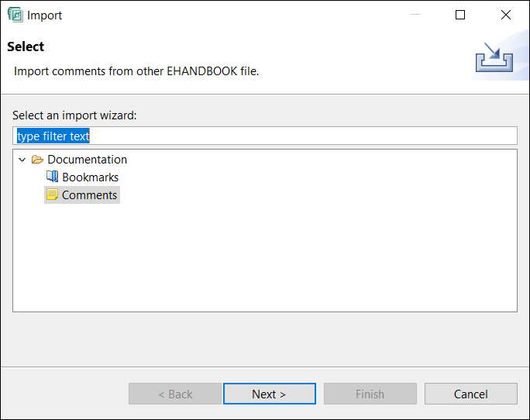Click the yellow Comments note icon
Screen dimensions: 530x420
point(52,195)
